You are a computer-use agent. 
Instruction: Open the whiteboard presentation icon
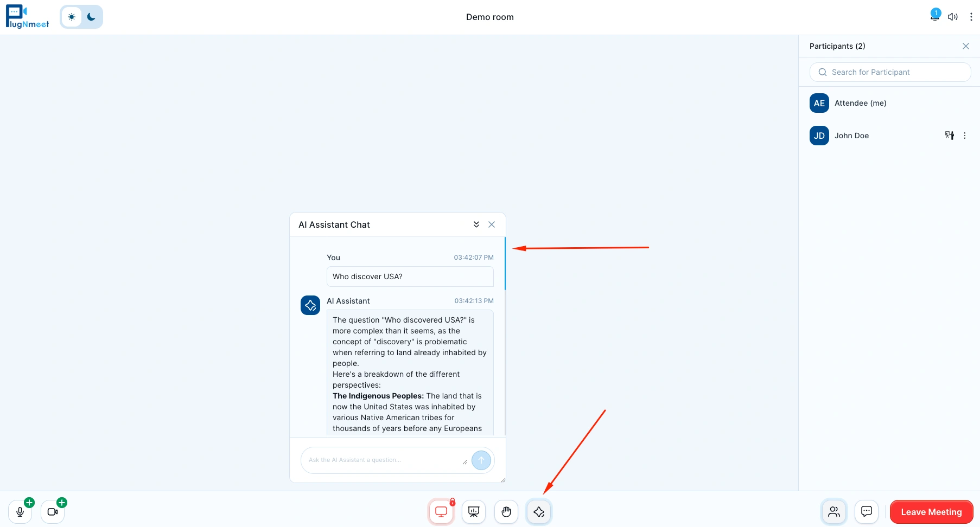coord(473,511)
